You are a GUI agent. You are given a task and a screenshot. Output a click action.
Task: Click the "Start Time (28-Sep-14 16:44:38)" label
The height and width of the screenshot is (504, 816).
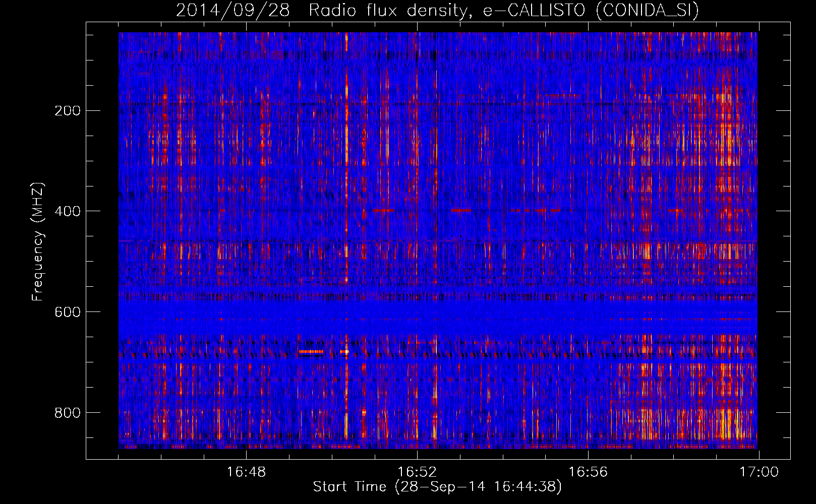437,487
